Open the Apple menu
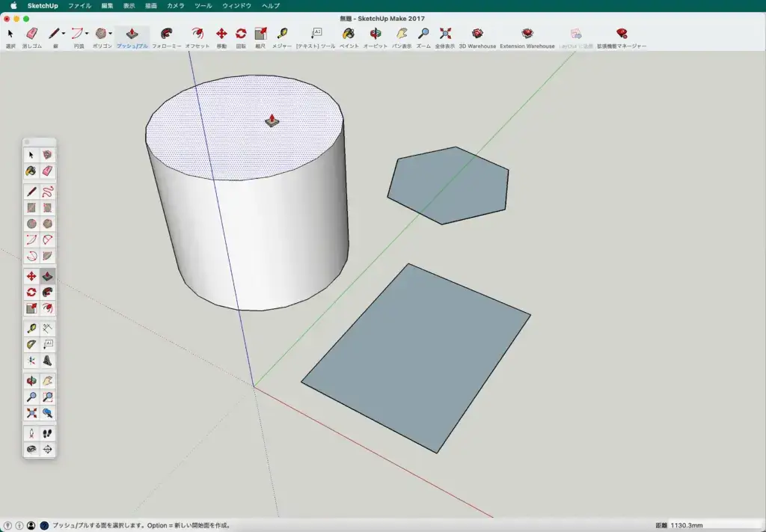Image resolution: width=766 pixels, height=532 pixels. pyautogui.click(x=13, y=6)
